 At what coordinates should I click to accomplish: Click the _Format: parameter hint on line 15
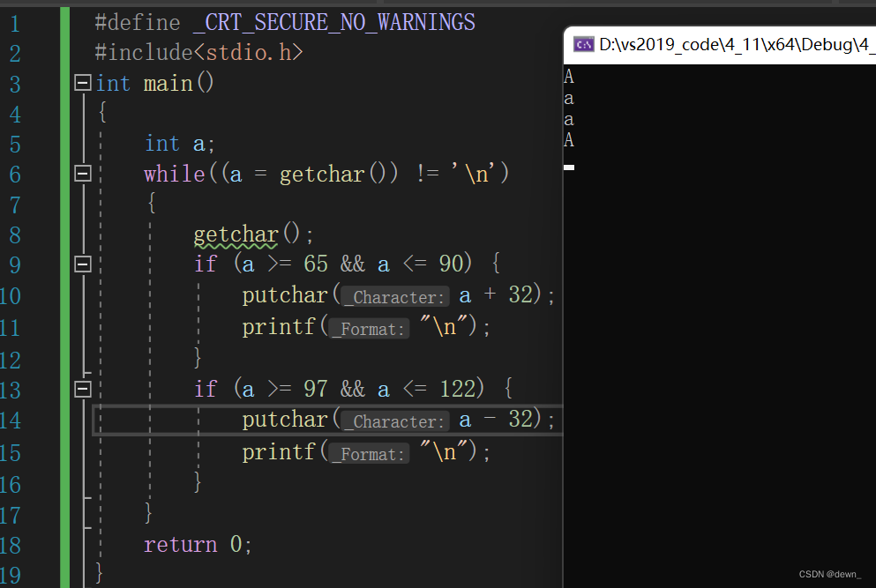pos(368,453)
